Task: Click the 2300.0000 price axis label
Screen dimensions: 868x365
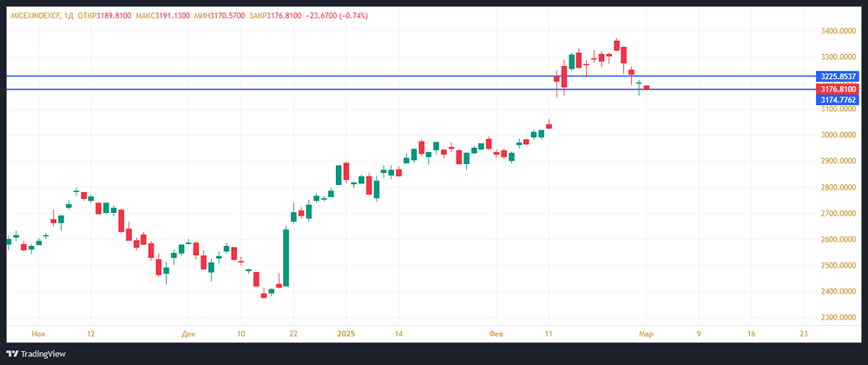Action: 838,317
